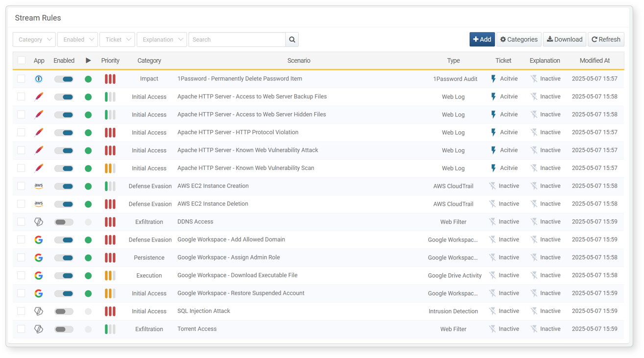Viewport: 644px width, 358px height.
Task: Click Apache feather icon for HTTP Protocol Violation row
Action: (x=39, y=132)
